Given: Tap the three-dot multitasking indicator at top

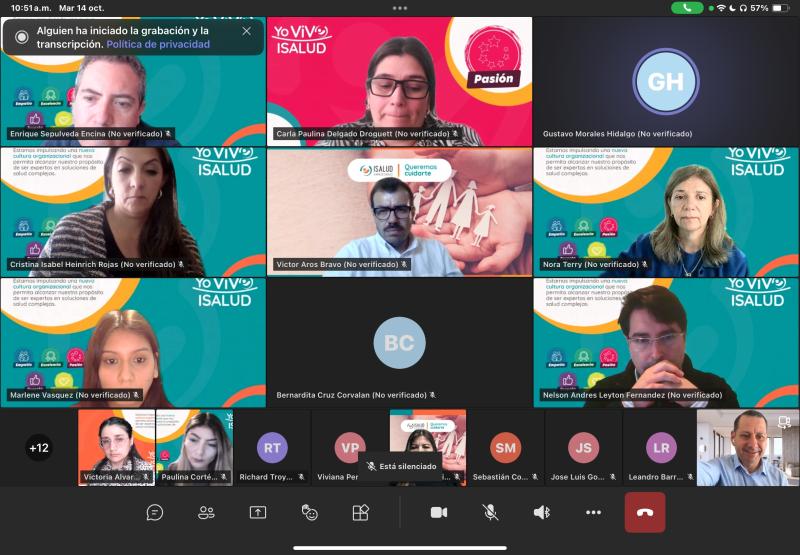Looking at the screenshot, I should tap(400, 8).
